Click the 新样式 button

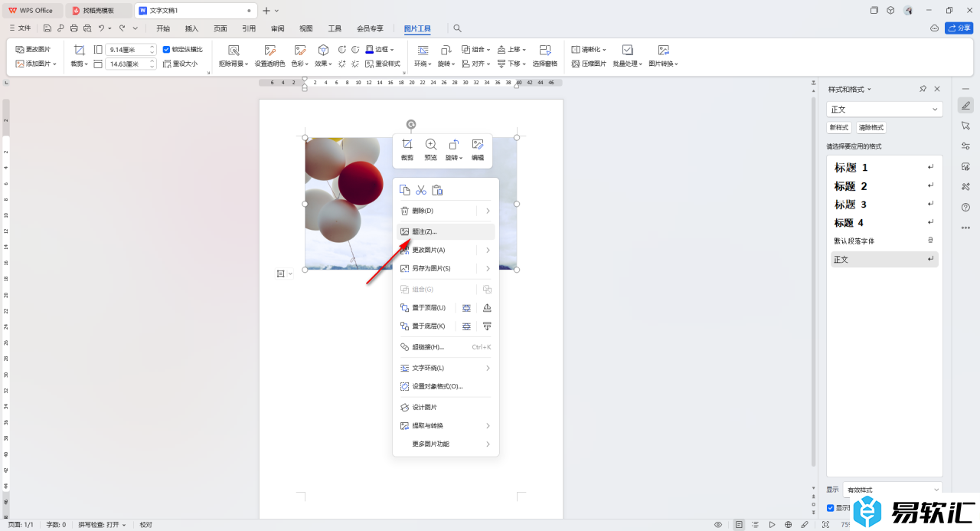pos(838,128)
